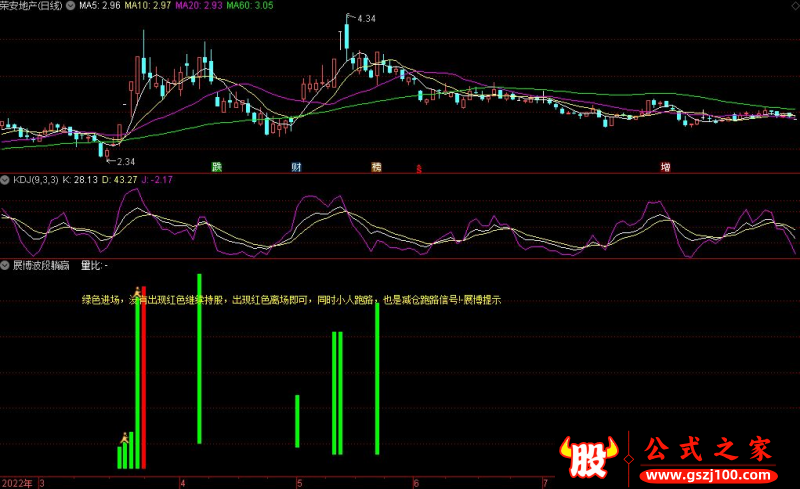Click the 跌 event marker on the chart
800x489 pixels.
pyautogui.click(x=216, y=167)
